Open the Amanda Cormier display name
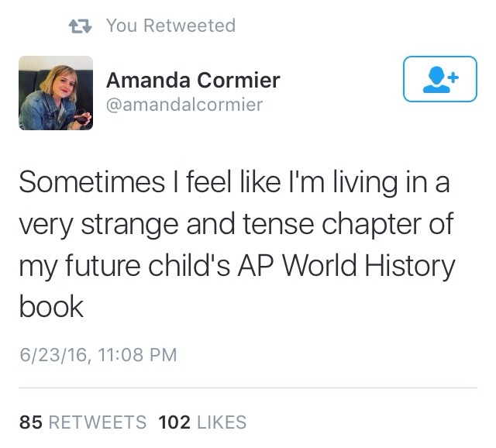Image resolution: width=496 pixels, height=448 pixels. tap(193, 80)
